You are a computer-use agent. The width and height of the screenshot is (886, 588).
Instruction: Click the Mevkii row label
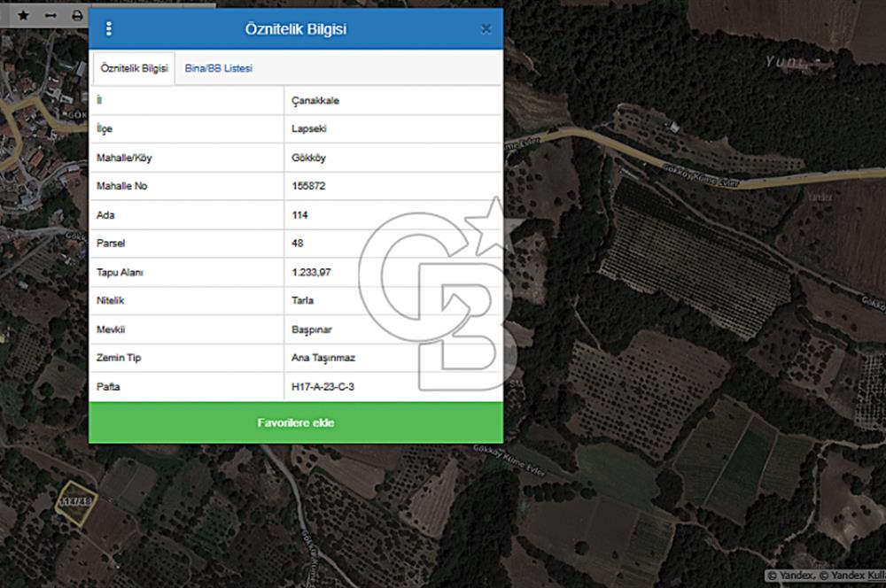(111, 329)
